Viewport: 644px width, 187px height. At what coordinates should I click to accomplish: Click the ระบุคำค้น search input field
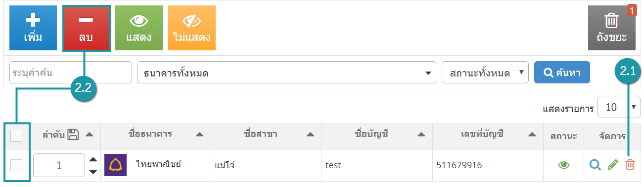pos(71,73)
